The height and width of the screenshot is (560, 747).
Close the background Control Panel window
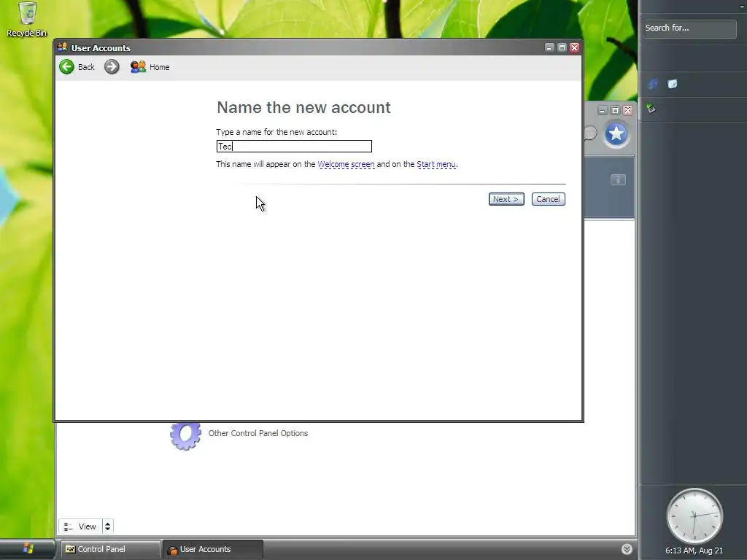[x=627, y=111]
